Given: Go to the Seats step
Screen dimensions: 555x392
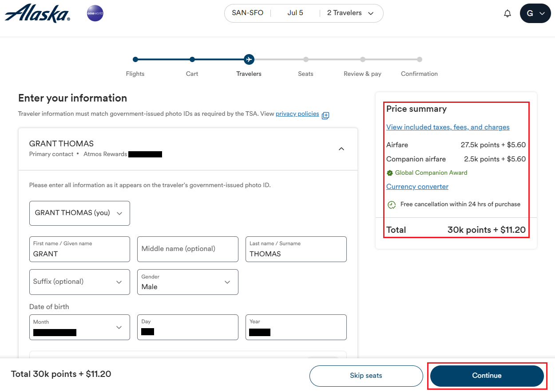Looking at the screenshot, I should point(306,74).
